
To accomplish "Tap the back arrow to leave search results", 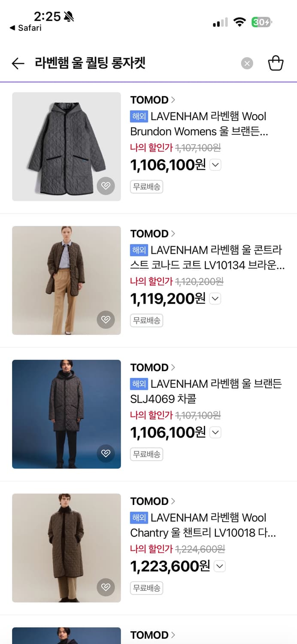I will coord(17,63).
